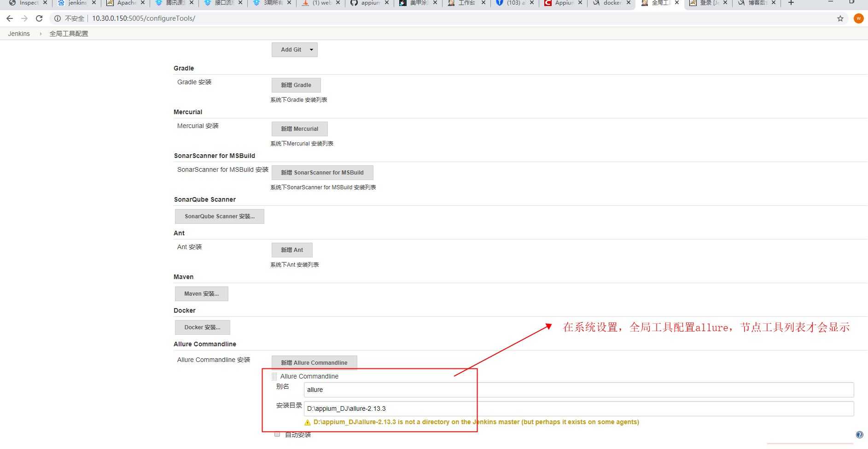Click the 新增 Gradle button
The width and height of the screenshot is (868, 449).
coord(296,85)
